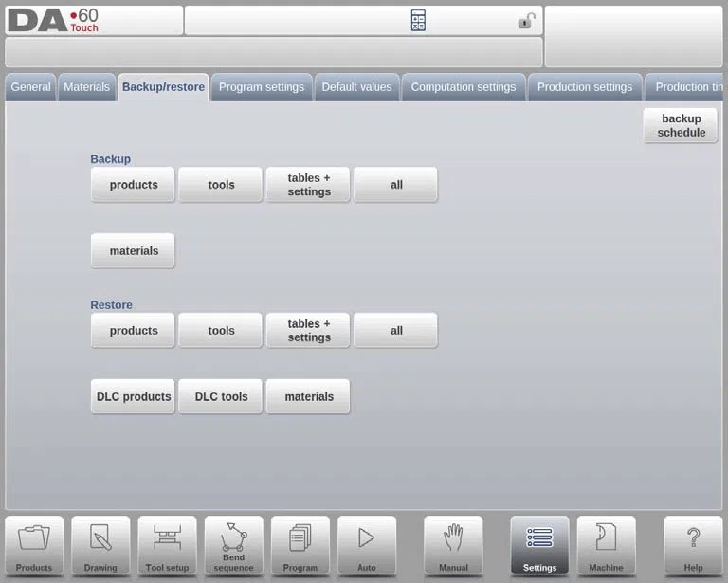Open Bend sequence mode
The height and width of the screenshot is (583, 728).
(233, 546)
